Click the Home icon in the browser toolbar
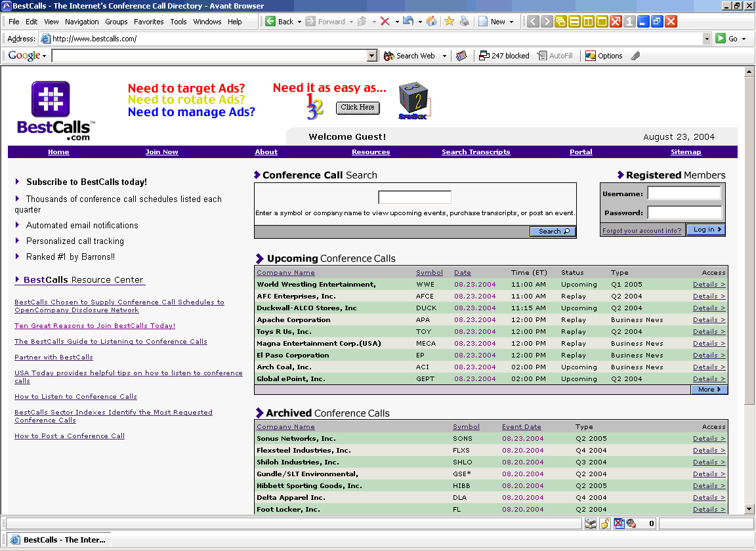The width and height of the screenshot is (756, 551). click(x=431, y=22)
